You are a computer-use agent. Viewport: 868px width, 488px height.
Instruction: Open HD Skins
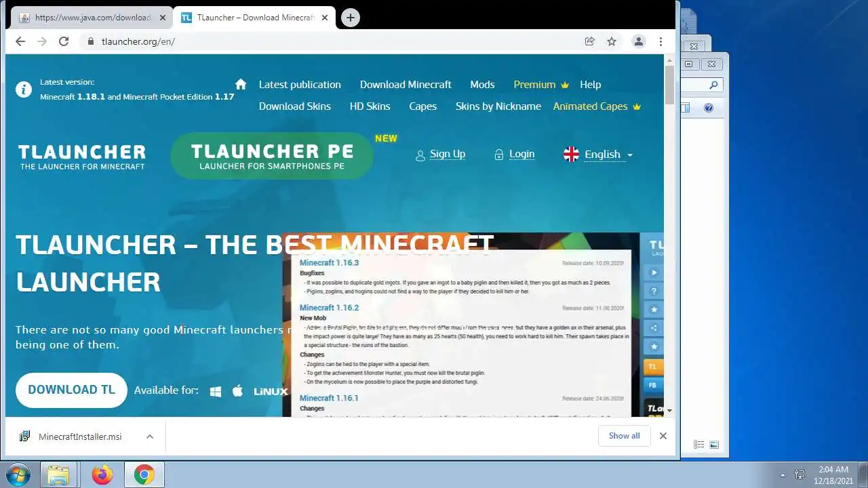[x=370, y=106]
